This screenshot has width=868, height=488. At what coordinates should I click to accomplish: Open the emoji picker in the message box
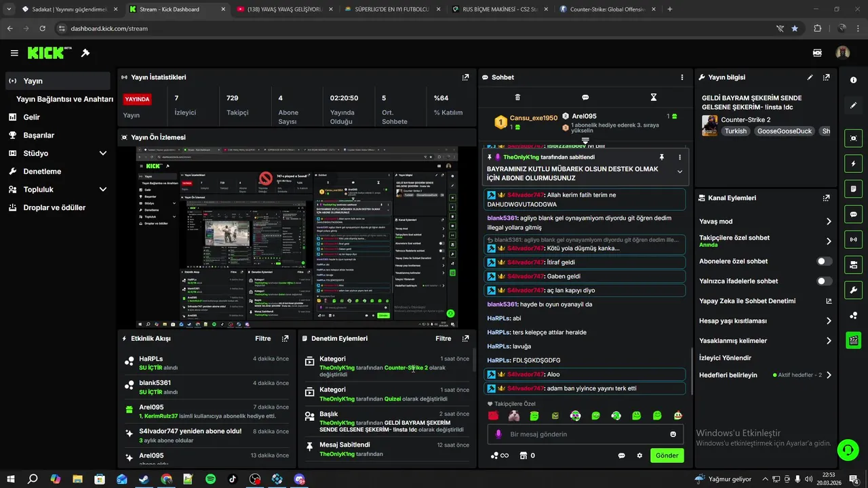673,434
